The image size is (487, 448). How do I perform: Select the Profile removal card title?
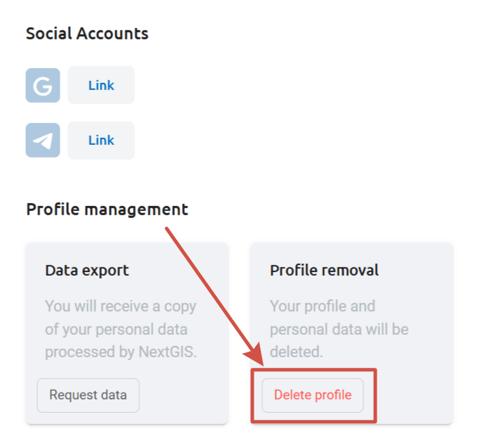324,270
